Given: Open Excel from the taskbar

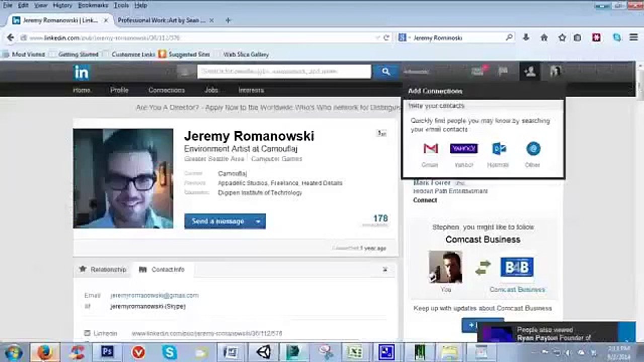Looking at the screenshot, I should pyautogui.click(x=355, y=351).
